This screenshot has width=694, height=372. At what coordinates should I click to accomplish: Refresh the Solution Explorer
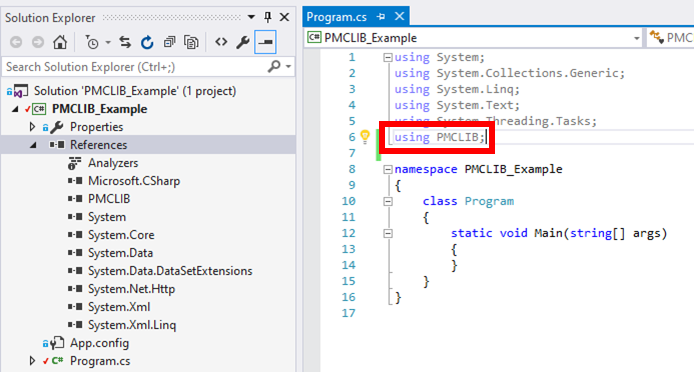point(147,43)
